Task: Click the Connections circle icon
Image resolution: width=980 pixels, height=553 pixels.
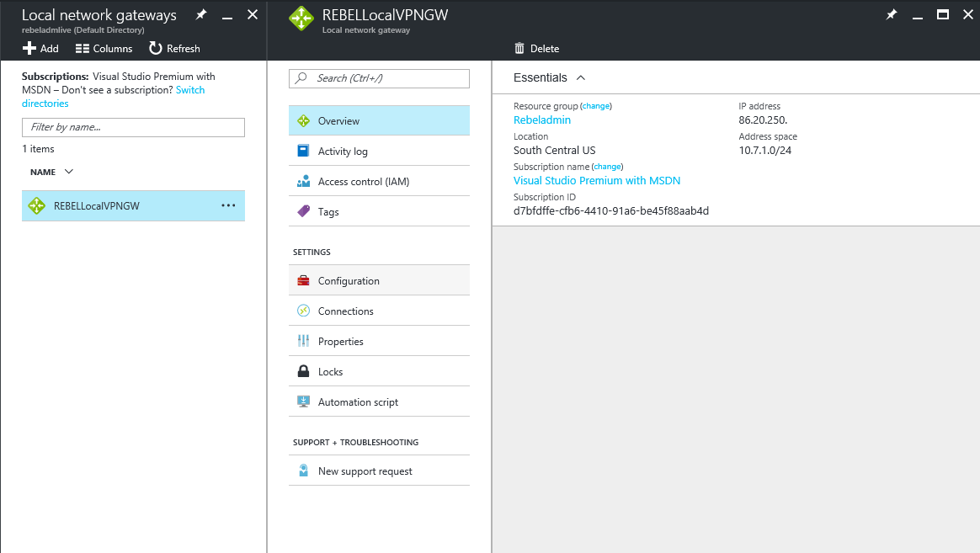Action: [x=303, y=311]
